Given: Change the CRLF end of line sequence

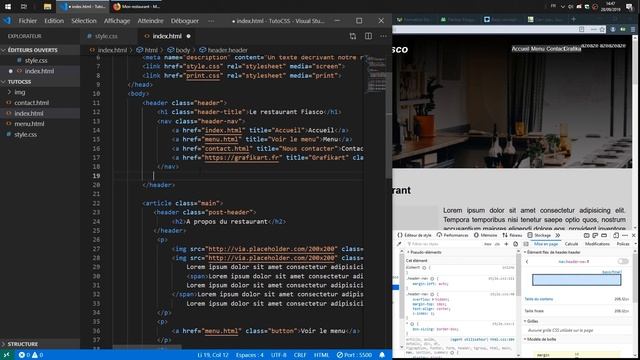Looking at the screenshot, I should tap(300, 355).
